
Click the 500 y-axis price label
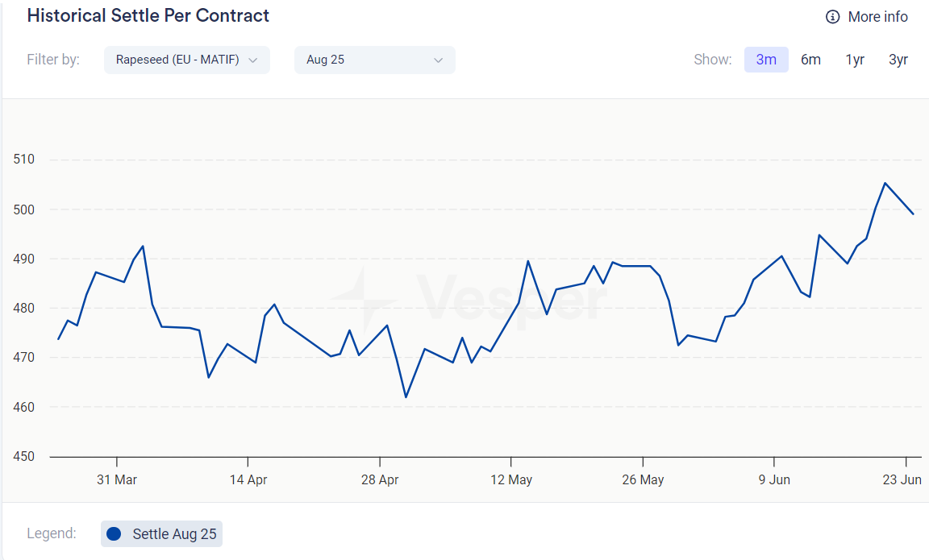(24, 209)
